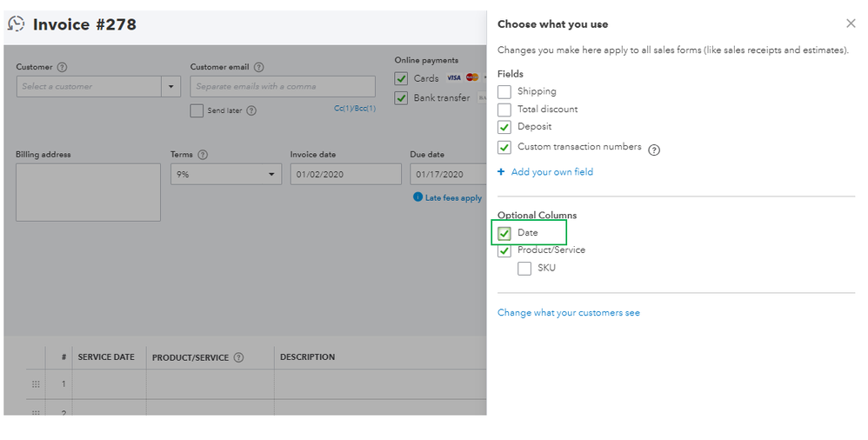Click the help icon beside Customer email
This screenshot has width=868, height=440.
(x=258, y=67)
